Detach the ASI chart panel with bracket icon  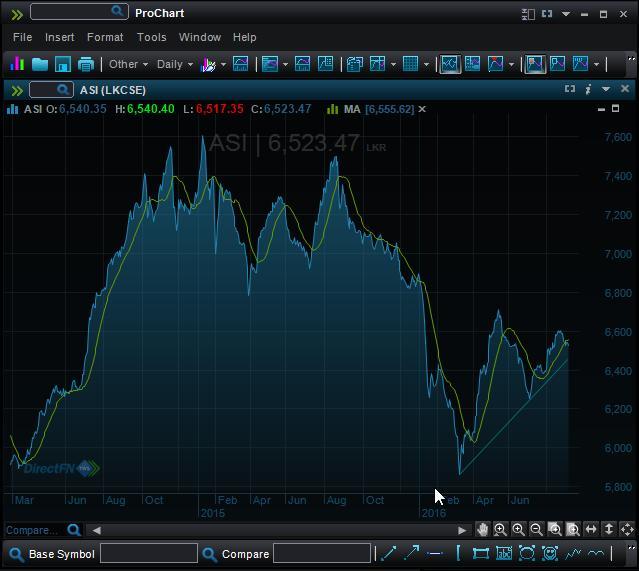point(570,89)
